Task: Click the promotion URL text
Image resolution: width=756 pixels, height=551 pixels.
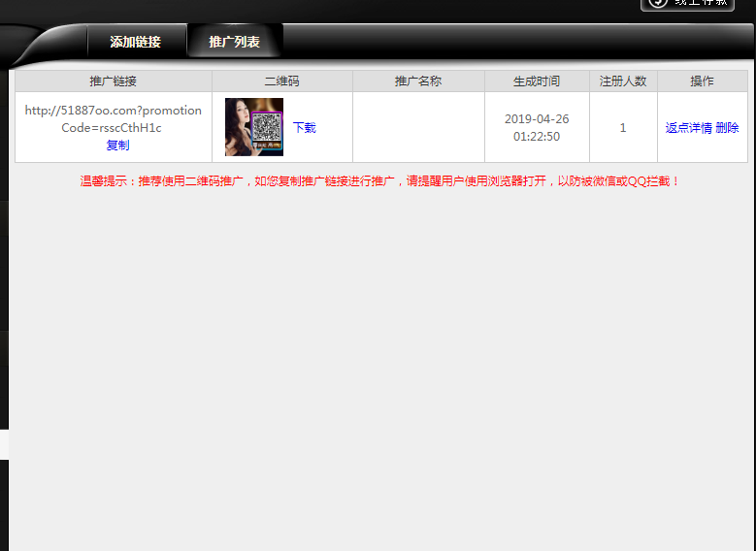Action: pos(113,118)
